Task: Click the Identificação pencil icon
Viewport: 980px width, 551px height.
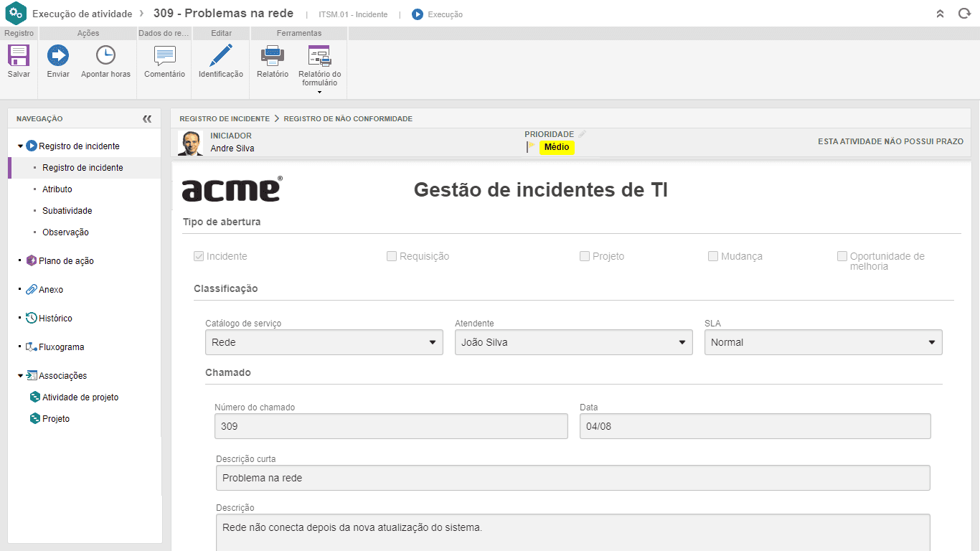Action: click(221, 55)
